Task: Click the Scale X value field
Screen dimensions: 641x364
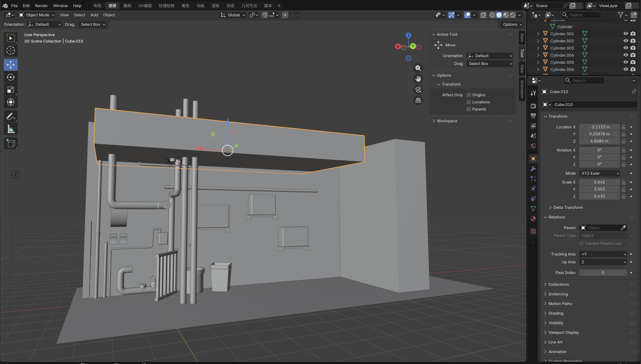Action: point(599,182)
